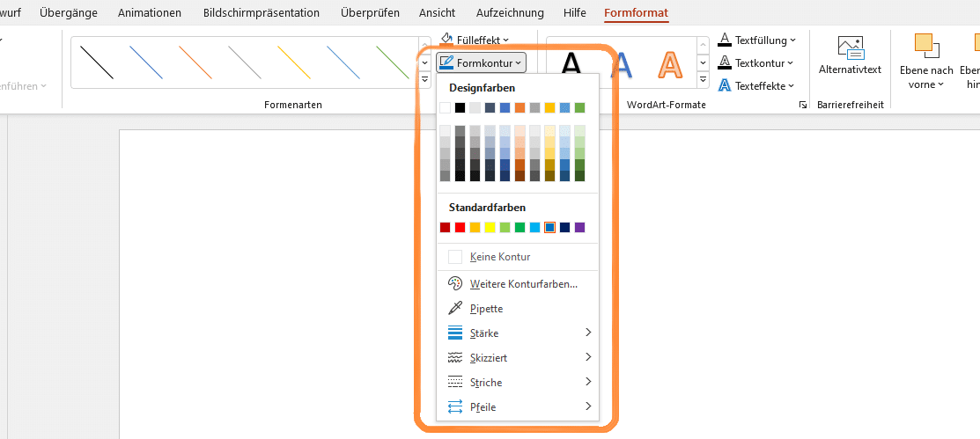Click Ebene nach vorne icon
The width and height of the screenshot is (980, 439).
coord(927,47)
